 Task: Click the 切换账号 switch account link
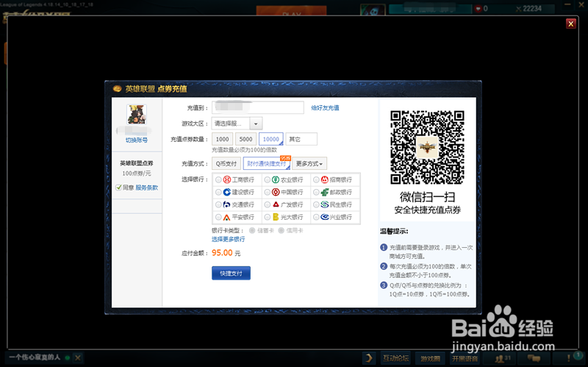click(137, 140)
